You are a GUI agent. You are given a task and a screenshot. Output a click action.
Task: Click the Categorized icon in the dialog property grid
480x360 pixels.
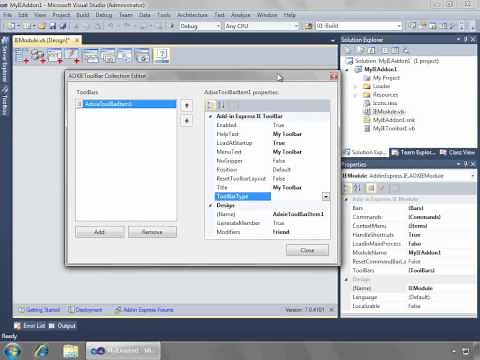[211, 106]
